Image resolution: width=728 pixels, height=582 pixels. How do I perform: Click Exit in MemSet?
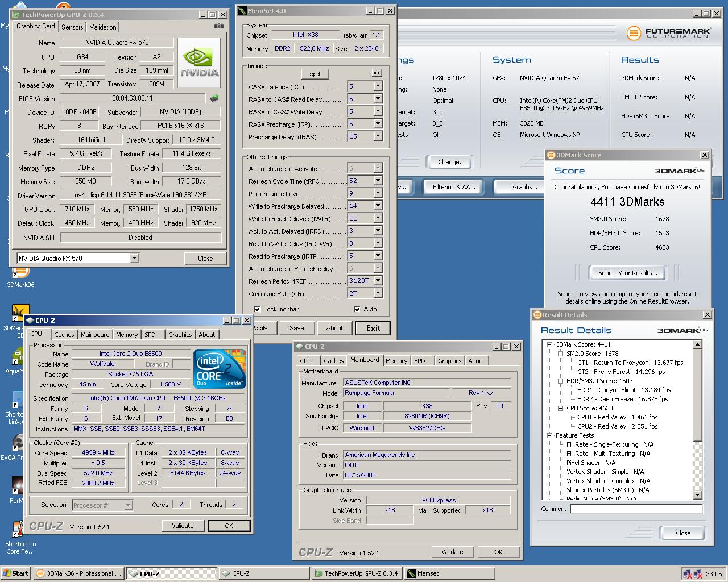(x=373, y=328)
